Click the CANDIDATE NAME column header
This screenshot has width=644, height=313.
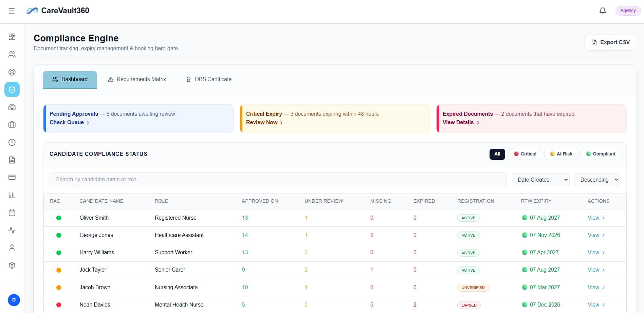coord(101,201)
